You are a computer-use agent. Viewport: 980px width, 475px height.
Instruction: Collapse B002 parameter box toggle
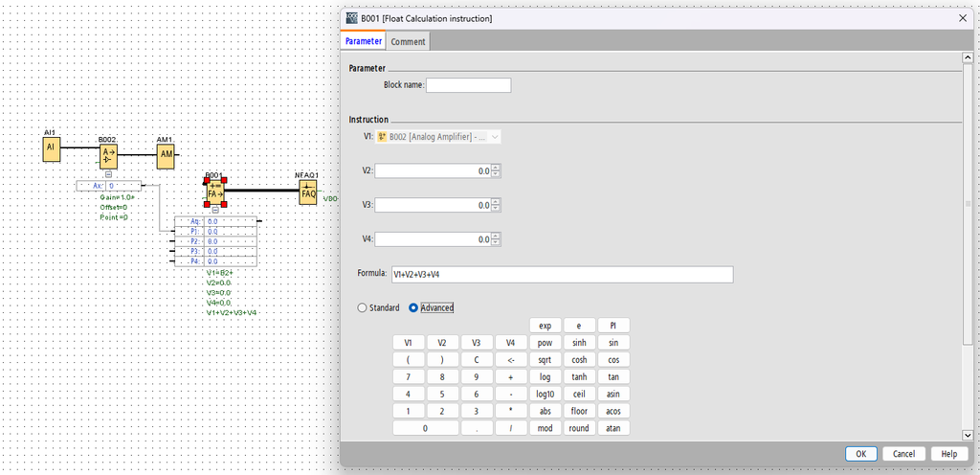(108, 174)
